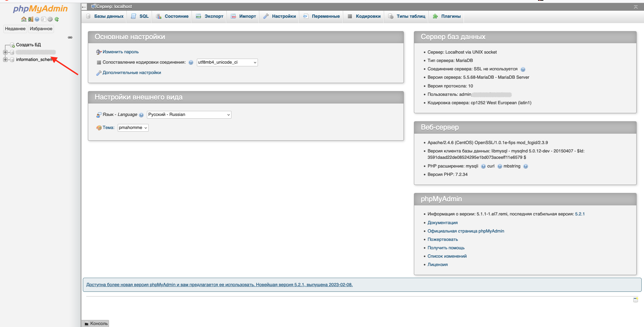
Task: Click the Пожертвовать link
Action: pyautogui.click(x=443, y=240)
